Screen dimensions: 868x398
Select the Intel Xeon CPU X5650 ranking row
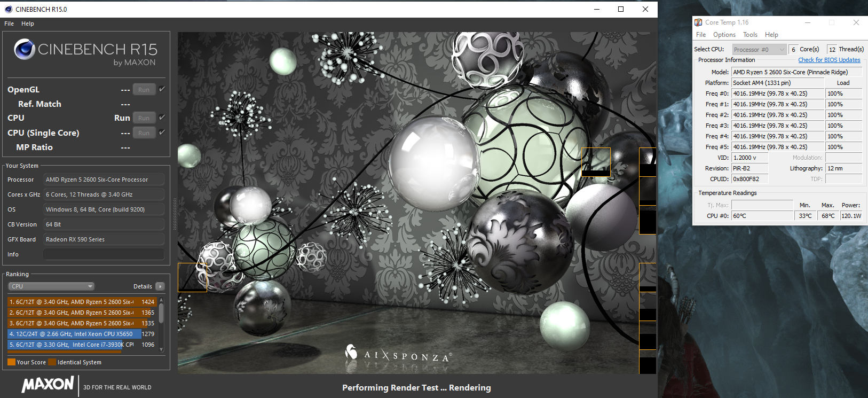(82, 334)
